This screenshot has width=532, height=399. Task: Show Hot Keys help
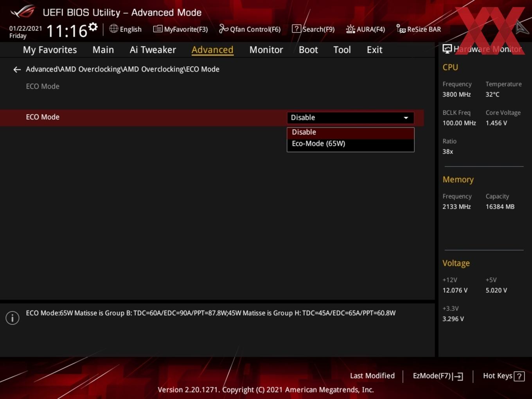tap(503, 376)
